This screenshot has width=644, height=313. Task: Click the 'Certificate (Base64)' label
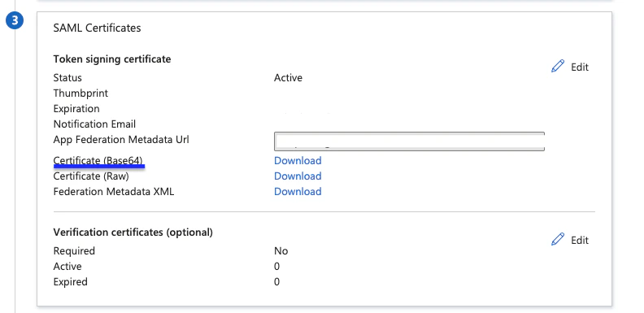point(98,161)
